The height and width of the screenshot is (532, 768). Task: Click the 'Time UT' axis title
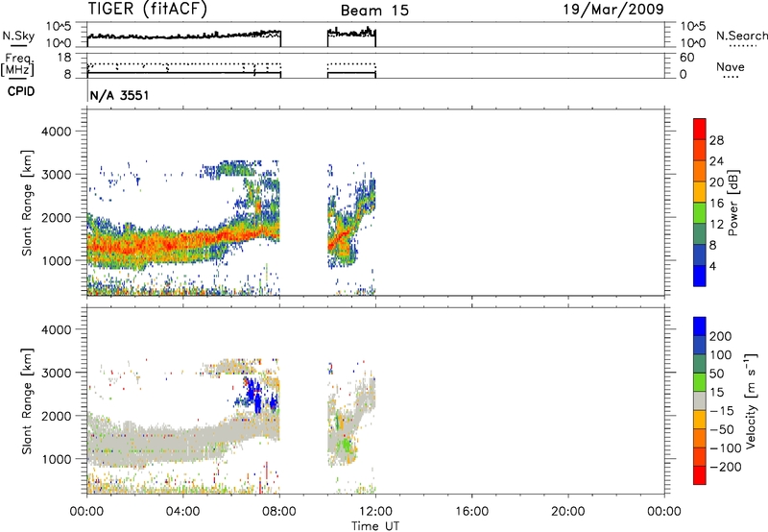click(375, 526)
